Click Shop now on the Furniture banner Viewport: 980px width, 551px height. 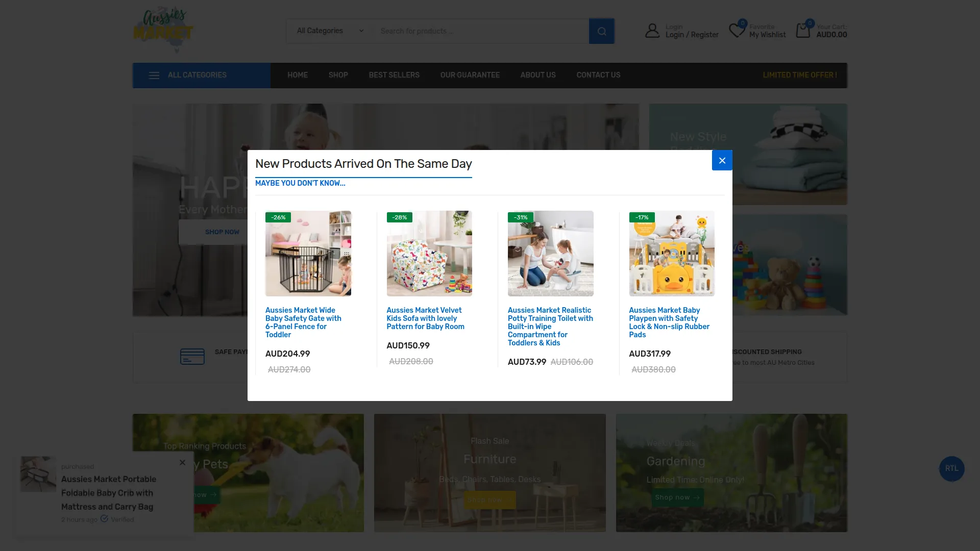point(489,500)
